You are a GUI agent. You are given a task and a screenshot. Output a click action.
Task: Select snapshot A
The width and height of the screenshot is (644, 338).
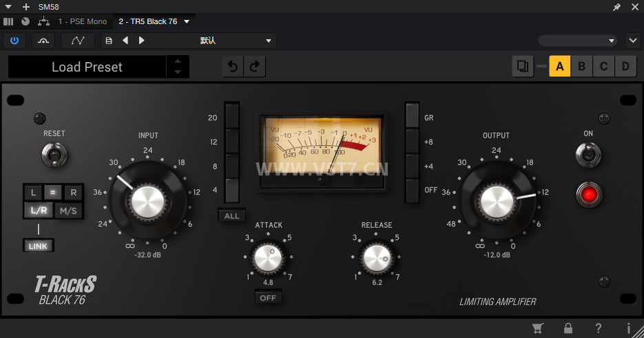coord(560,66)
